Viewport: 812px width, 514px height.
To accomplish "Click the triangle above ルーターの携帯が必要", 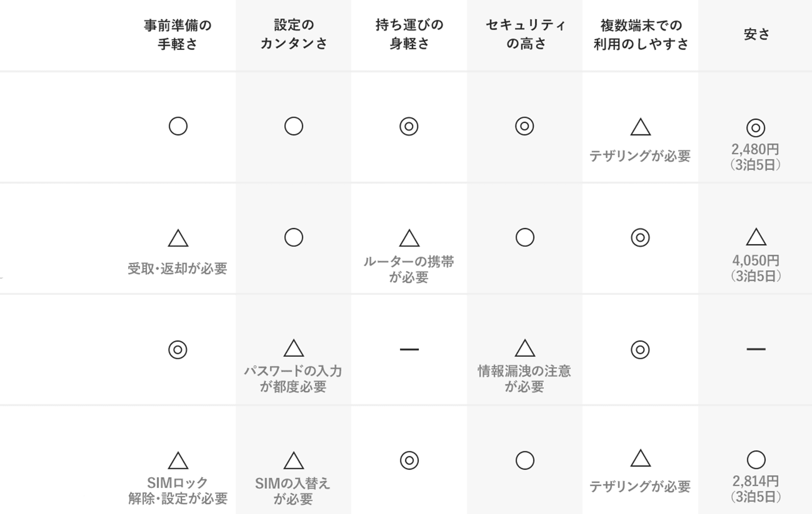I will coord(409,239).
